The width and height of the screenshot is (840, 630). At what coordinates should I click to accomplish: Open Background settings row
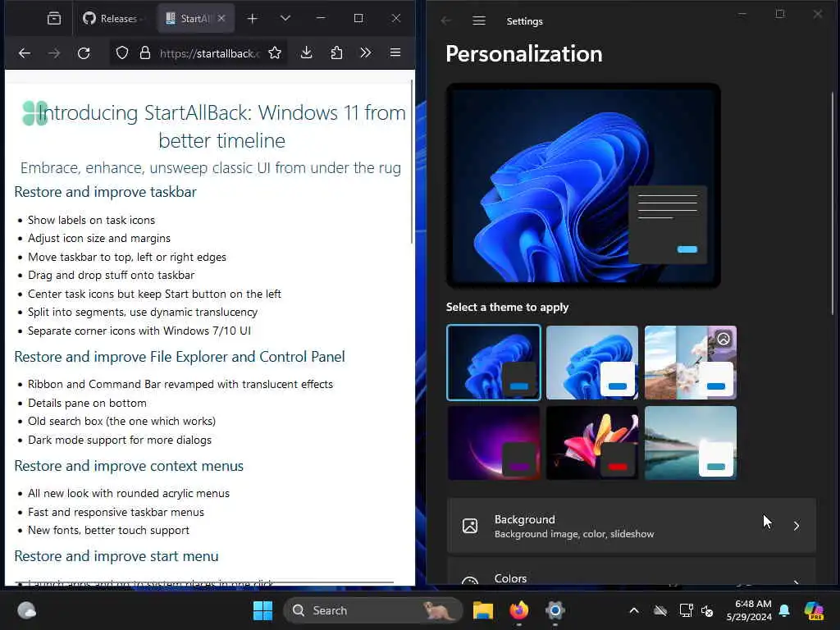click(631, 526)
